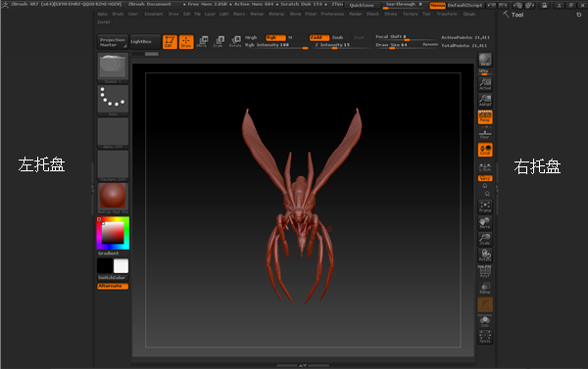Click the AAHalf zoom icon
Image resolution: width=588 pixels, height=369 pixels.
pyautogui.click(x=485, y=101)
